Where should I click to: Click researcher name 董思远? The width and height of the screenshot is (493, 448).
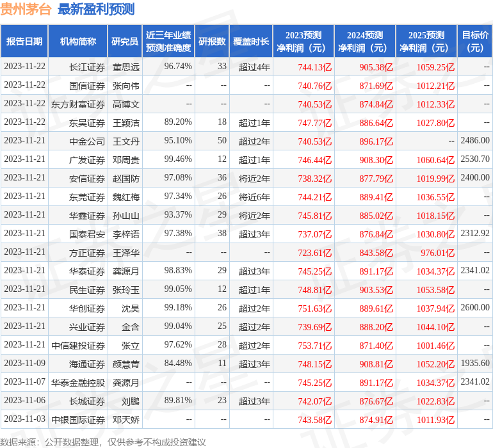(x=125, y=67)
